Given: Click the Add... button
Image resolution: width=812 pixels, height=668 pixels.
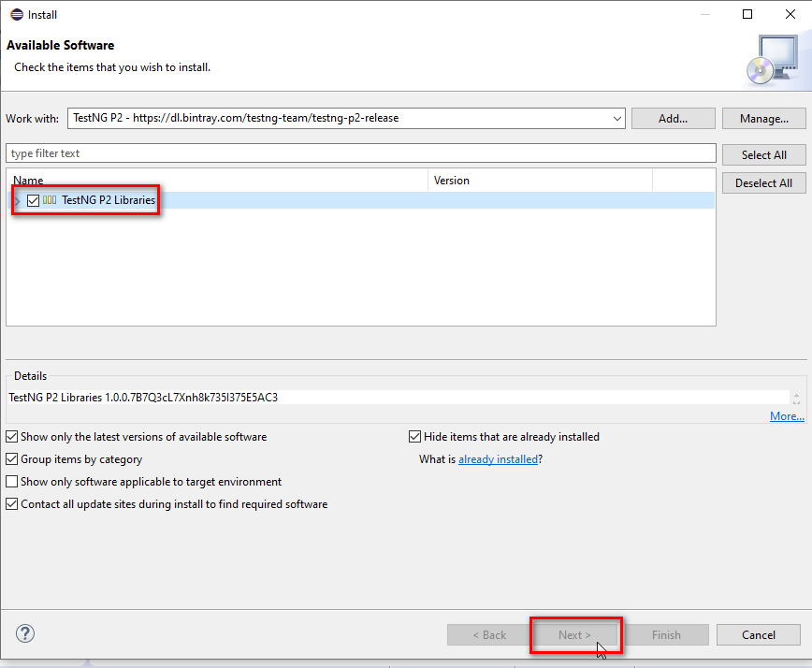Looking at the screenshot, I should 674,119.
